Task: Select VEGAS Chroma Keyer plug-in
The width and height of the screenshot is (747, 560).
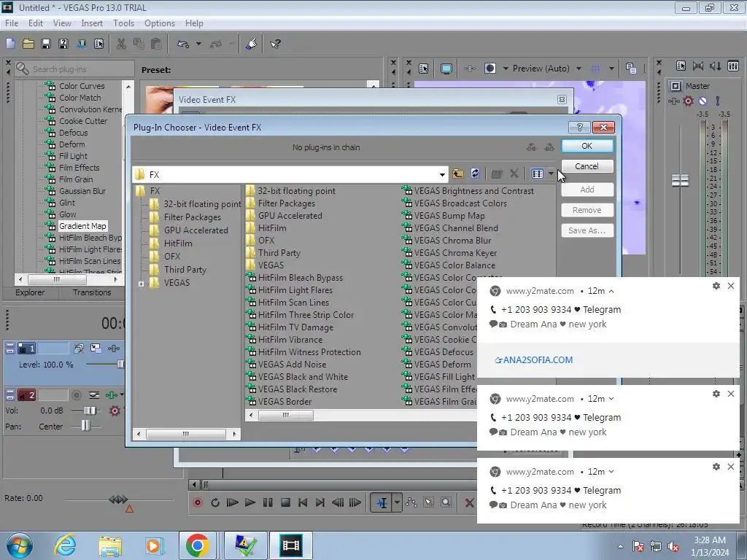Action: pyautogui.click(x=455, y=253)
